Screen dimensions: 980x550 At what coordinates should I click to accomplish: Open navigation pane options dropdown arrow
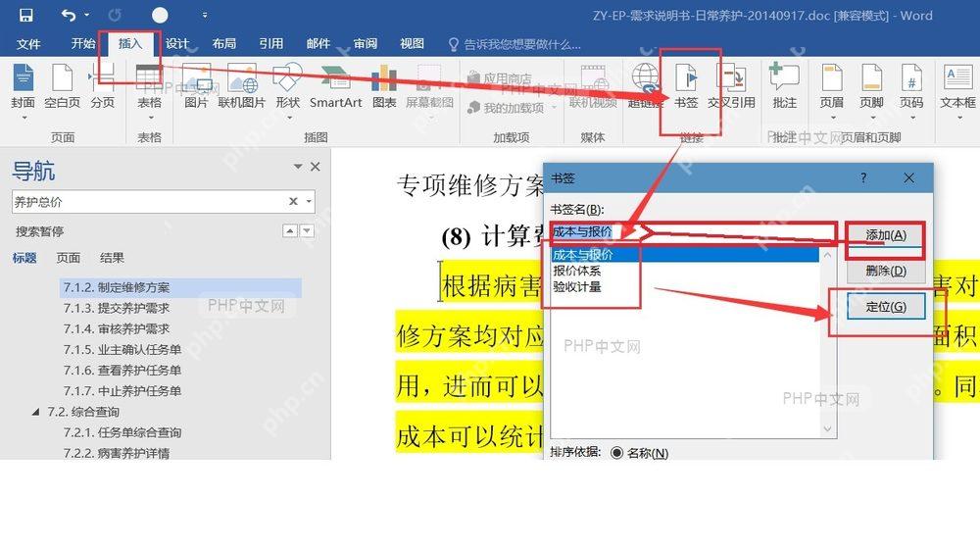[x=298, y=167]
